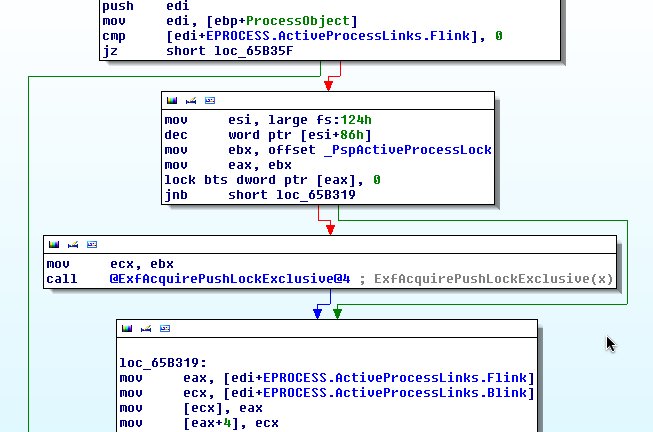Select the ProcessObject operand
This screenshot has height=432, width=653.
(x=298, y=21)
